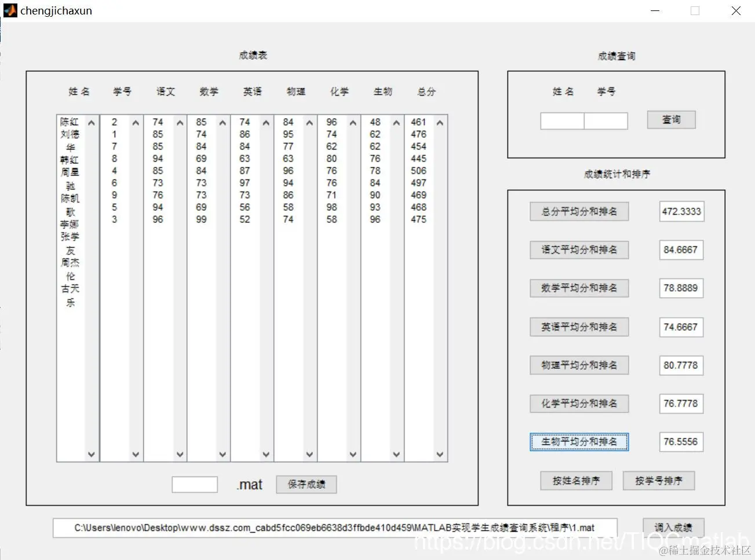Click 数学平均分和排名 for Math average

579,288
